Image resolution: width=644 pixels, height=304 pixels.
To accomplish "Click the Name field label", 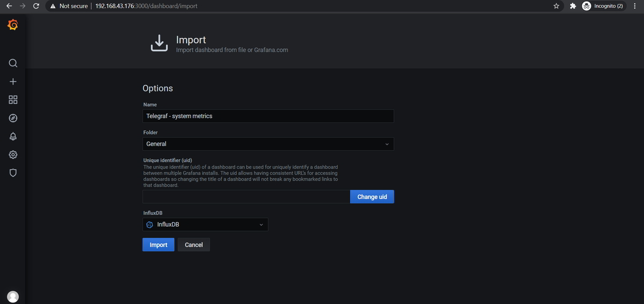I will pyautogui.click(x=150, y=104).
